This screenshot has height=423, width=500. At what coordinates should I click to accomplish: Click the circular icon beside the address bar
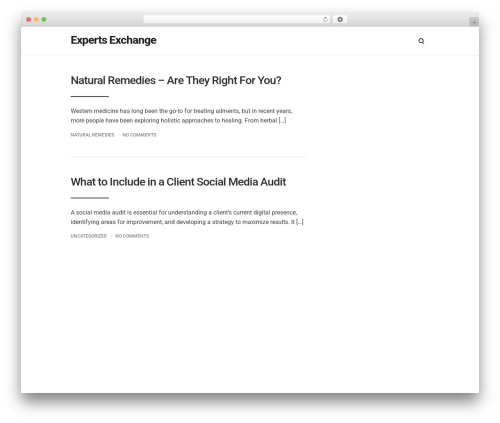(x=340, y=19)
